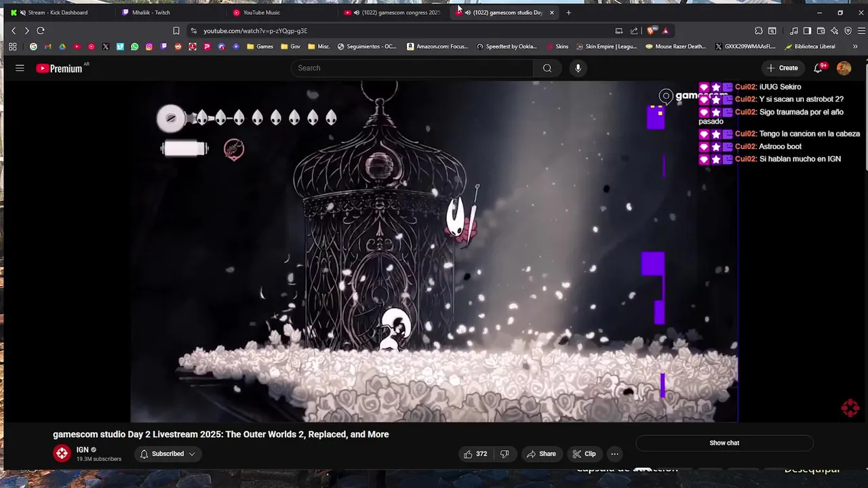Unmute the Stream - Kick Dashboard tab
This screenshot has height=488, width=868.
coord(23,12)
